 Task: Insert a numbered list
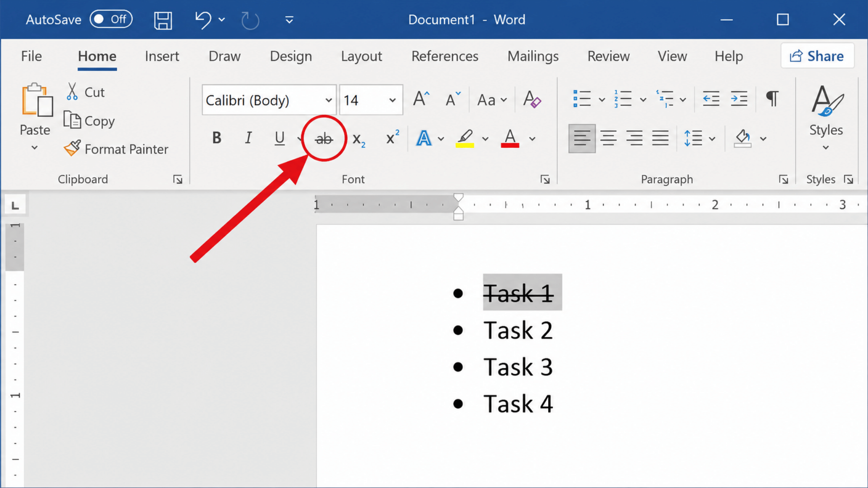pos(623,99)
